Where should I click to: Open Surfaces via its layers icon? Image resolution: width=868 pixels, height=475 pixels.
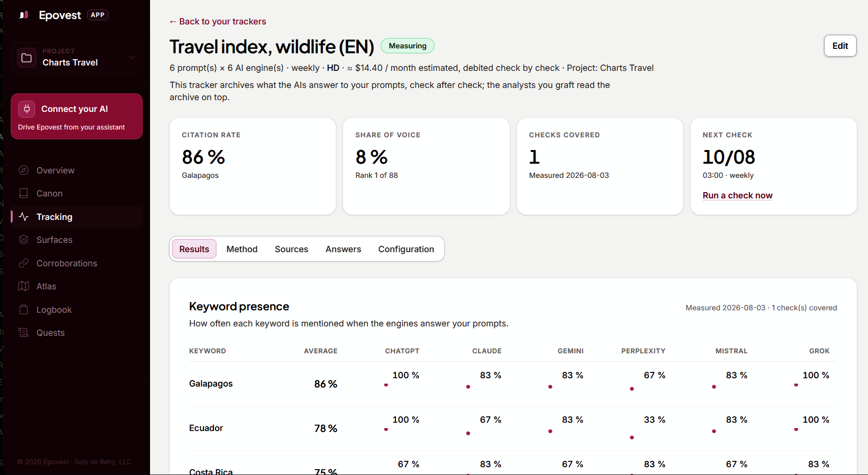tap(23, 239)
